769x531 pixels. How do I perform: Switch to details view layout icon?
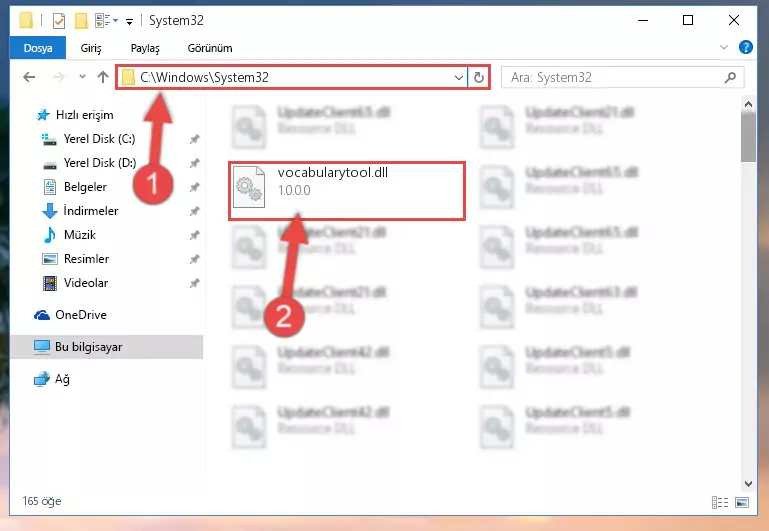[x=719, y=503]
